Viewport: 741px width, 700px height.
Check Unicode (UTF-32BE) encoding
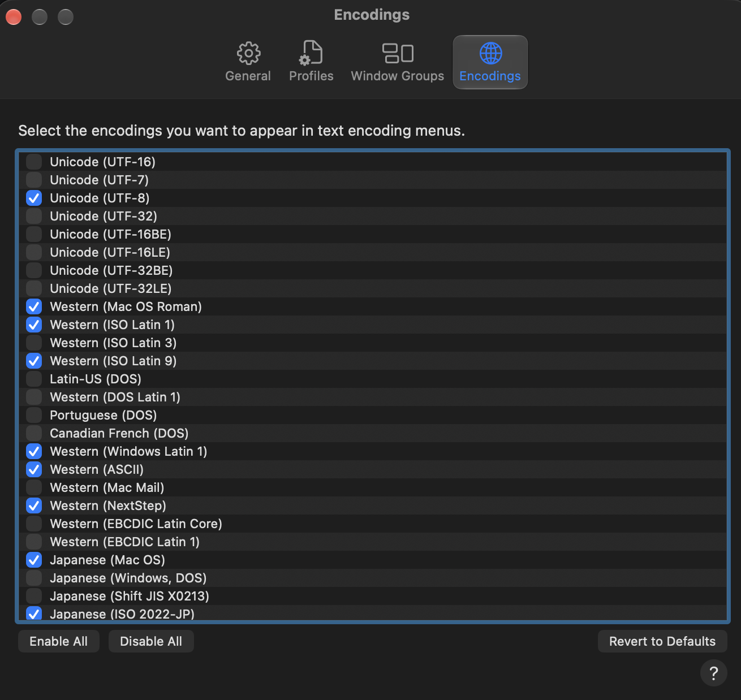pos(34,270)
